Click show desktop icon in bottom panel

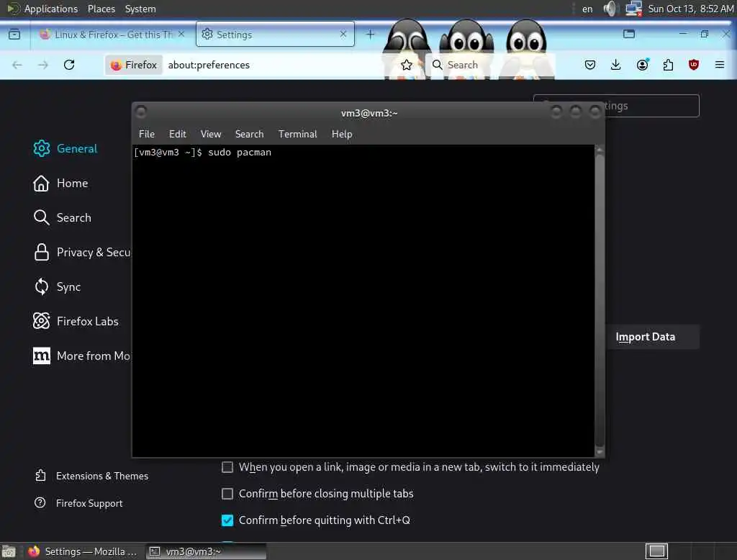[9, 551]
